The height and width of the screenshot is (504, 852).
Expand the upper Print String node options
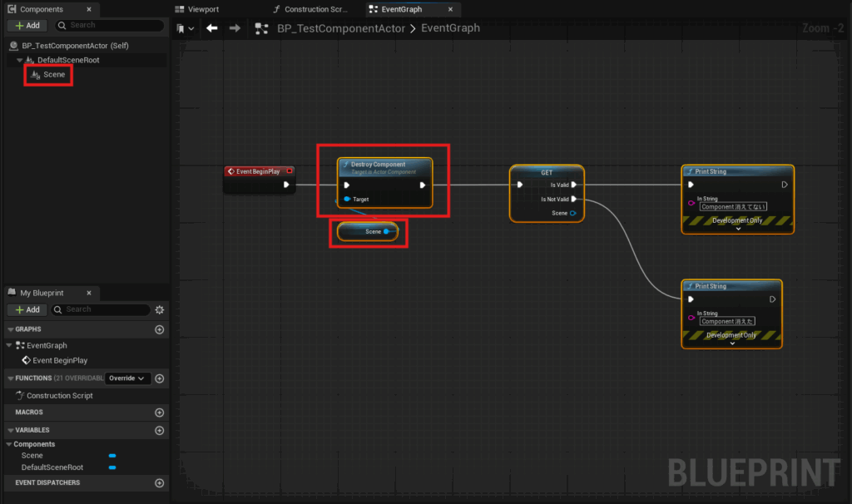(738, 229)
